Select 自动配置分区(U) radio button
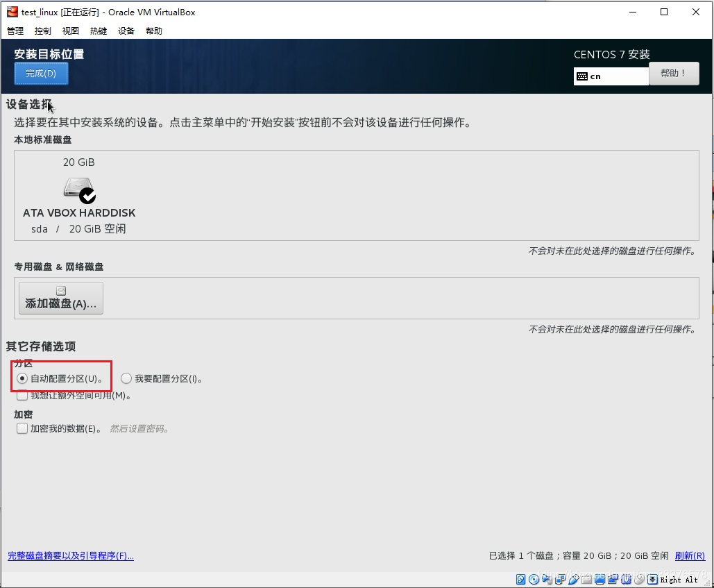Screen dimensions: 714x588 (22, 378)
